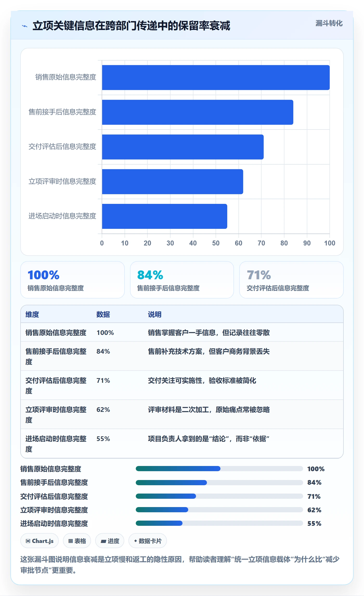Click the 55% value in the table
Viewport: 364px width, 596px height.
103,439
